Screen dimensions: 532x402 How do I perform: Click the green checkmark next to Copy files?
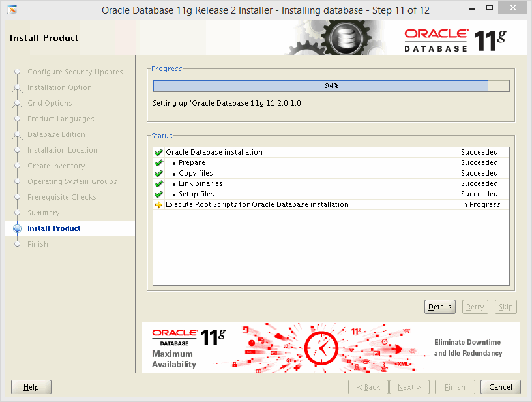tap(158, 174)
